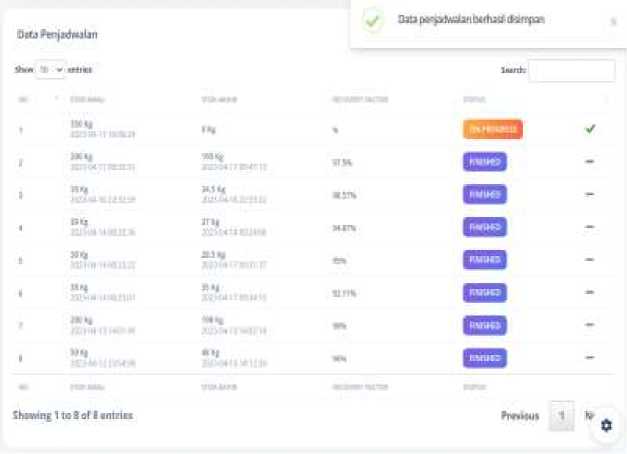Sort by Status column header
Image resolution: width=627 pixels, height=454 pixels.
[474, 99]
